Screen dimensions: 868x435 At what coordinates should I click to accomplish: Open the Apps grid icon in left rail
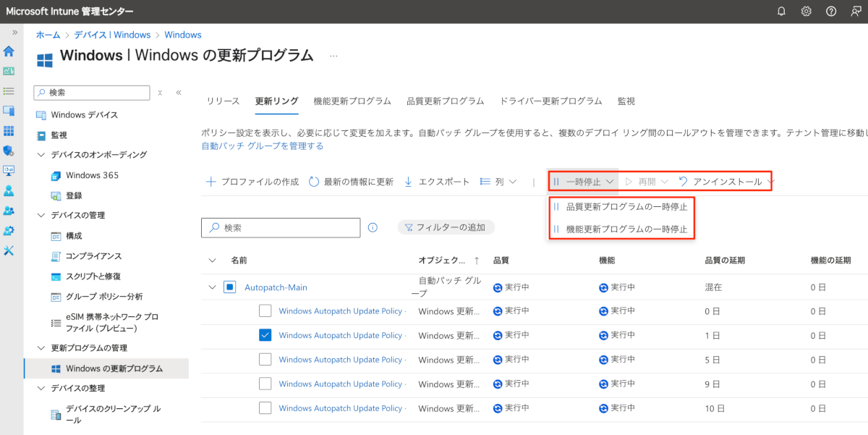(x=9, y=131)
